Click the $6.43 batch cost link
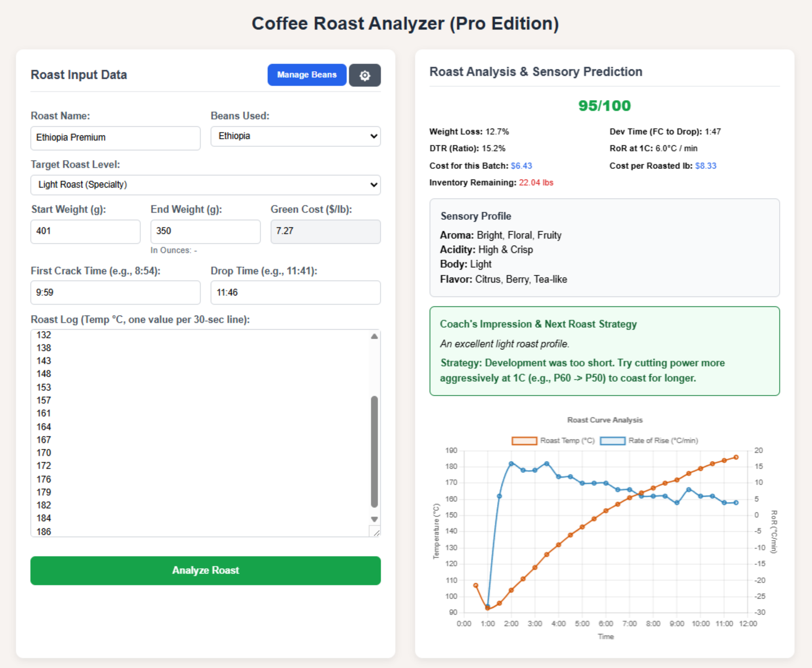 pyautogui.click(x=521, y=166)
